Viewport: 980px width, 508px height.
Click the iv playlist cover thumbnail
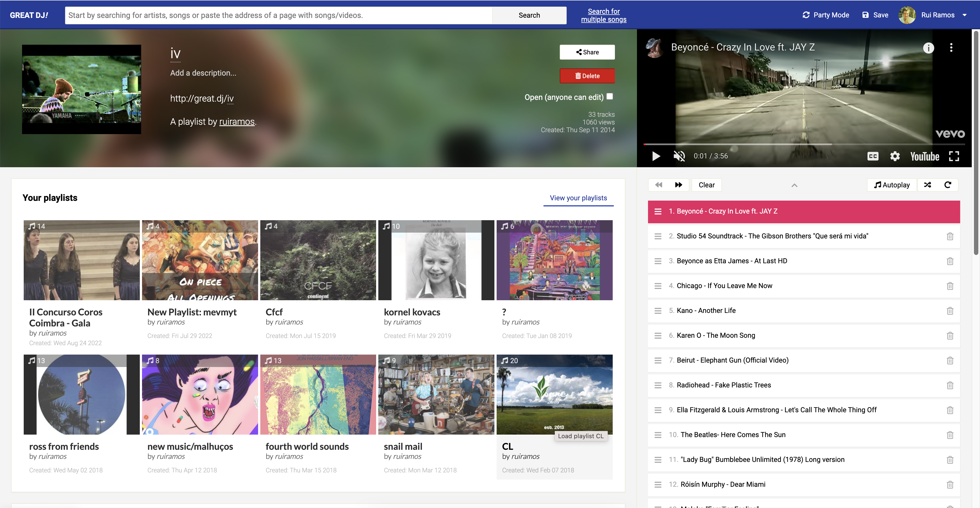point(81,89)
